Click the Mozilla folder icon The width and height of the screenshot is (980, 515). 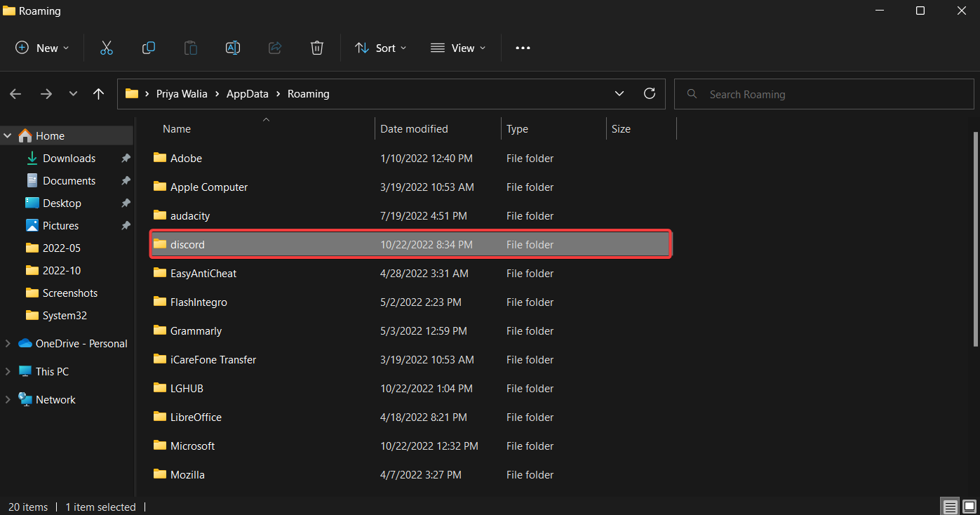pyautogui.click(x=160, y=474)
